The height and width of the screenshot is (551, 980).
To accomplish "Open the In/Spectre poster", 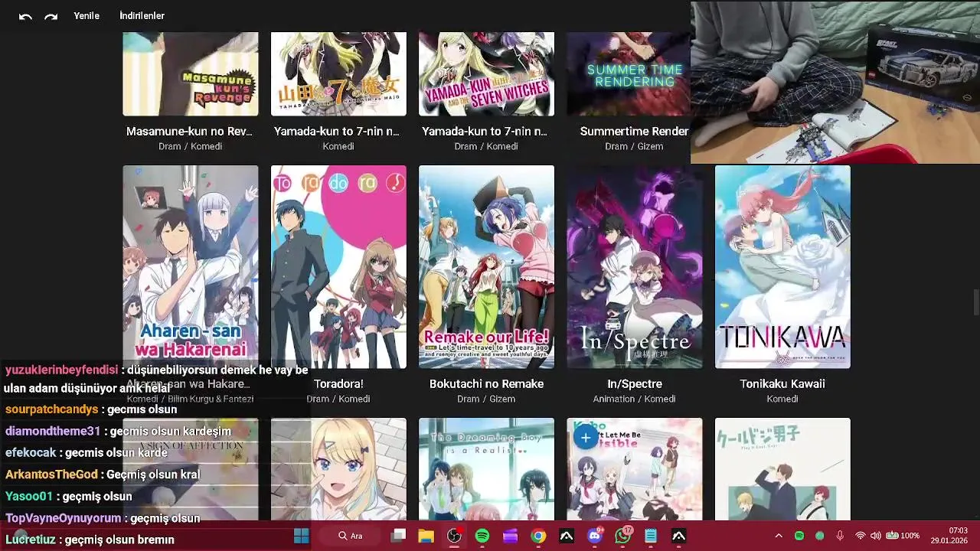I will 634,266.
